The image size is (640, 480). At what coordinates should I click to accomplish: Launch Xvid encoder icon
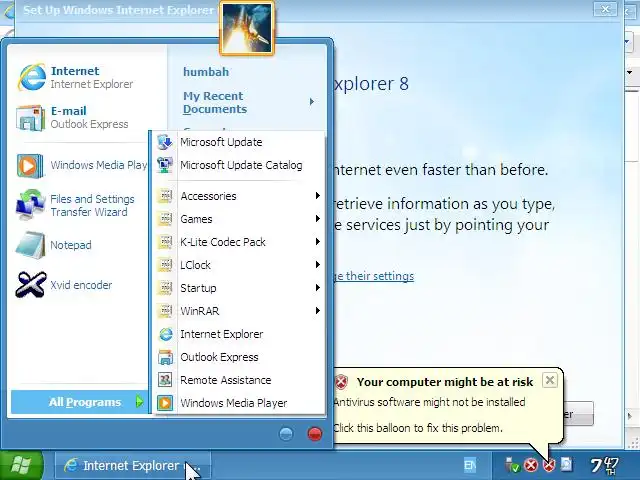click(x=30, y=284)
